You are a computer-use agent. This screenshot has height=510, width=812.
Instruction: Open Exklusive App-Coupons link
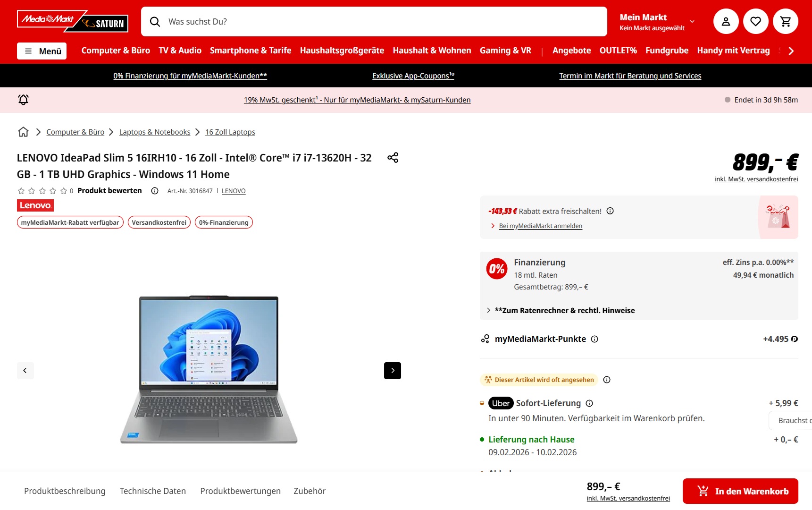click(x=413, y=76)
